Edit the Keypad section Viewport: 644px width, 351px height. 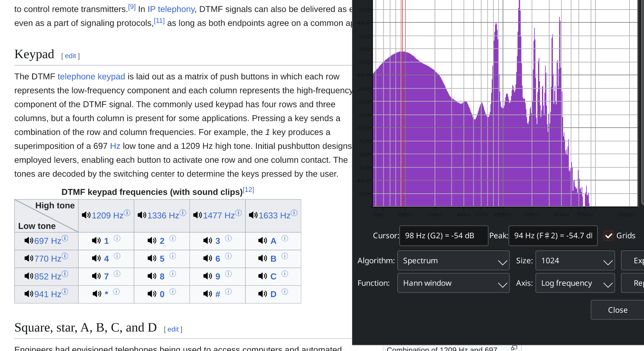pos(70,56)
